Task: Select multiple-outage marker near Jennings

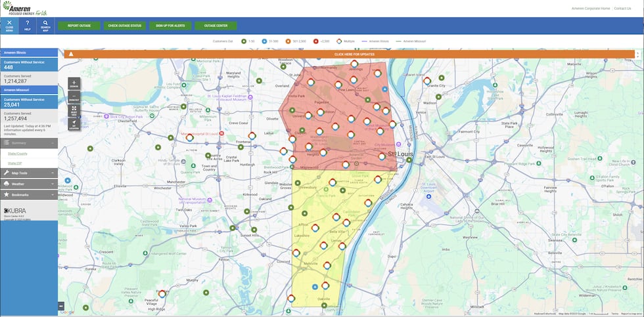Action: point(354,64)
